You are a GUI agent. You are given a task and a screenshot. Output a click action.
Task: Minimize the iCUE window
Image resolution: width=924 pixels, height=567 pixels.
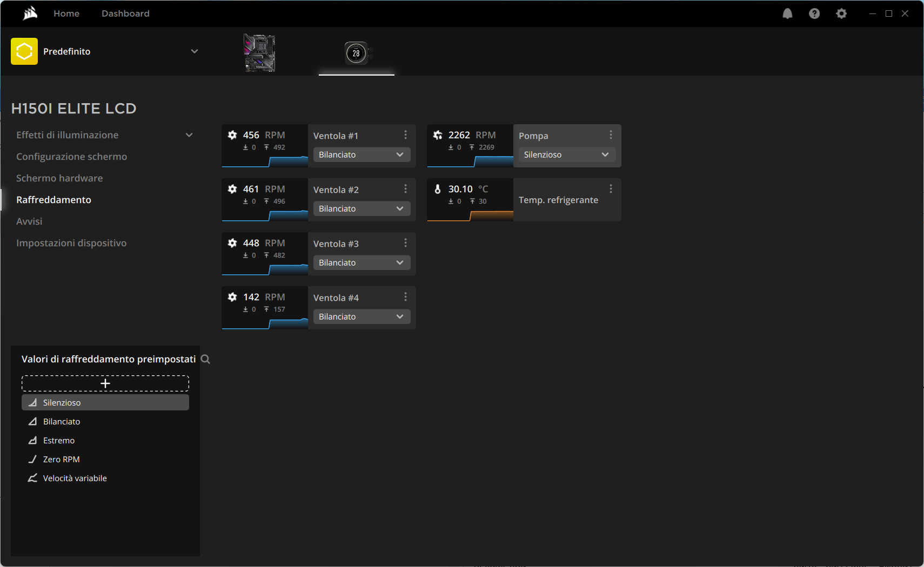(x=873, y=13)
